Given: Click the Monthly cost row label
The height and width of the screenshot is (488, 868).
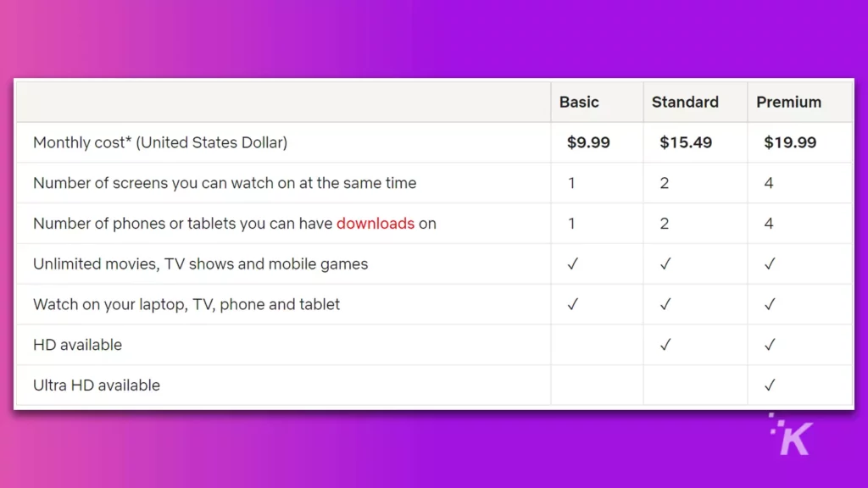Looking at the screenshot, I should coord(160,142).
